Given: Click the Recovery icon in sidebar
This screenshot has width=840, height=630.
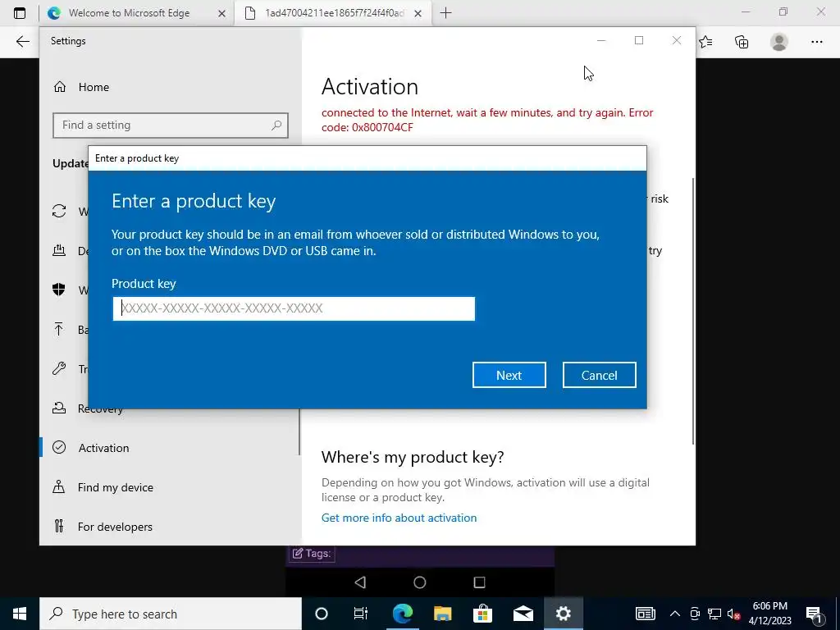Looking at the screenshot, I should click(59, 409).
